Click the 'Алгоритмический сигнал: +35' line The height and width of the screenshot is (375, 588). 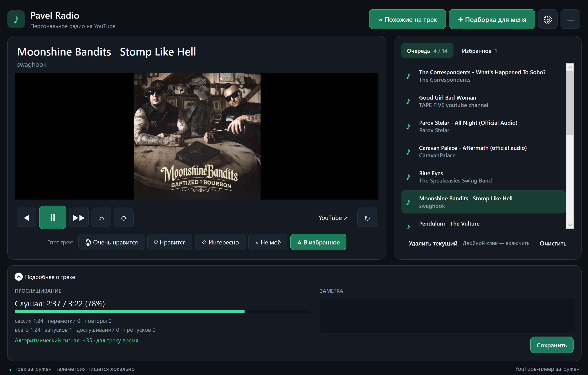tap(77, 340)
